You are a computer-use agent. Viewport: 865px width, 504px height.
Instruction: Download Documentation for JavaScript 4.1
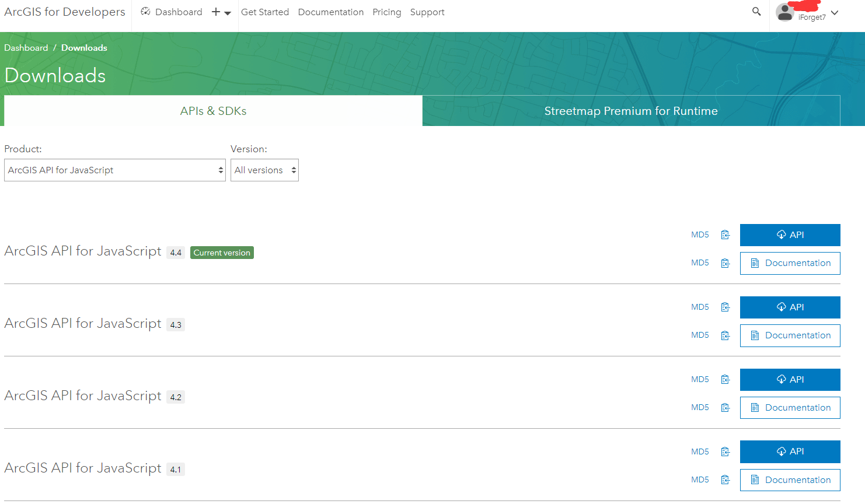pos(790,480)
